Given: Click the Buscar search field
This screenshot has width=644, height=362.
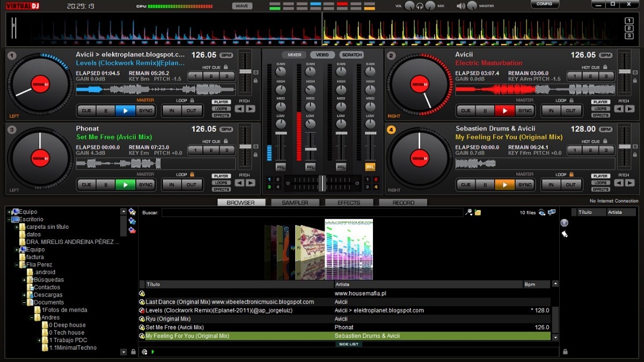Looking at the screenshot, I should click(x=312, y=213).
